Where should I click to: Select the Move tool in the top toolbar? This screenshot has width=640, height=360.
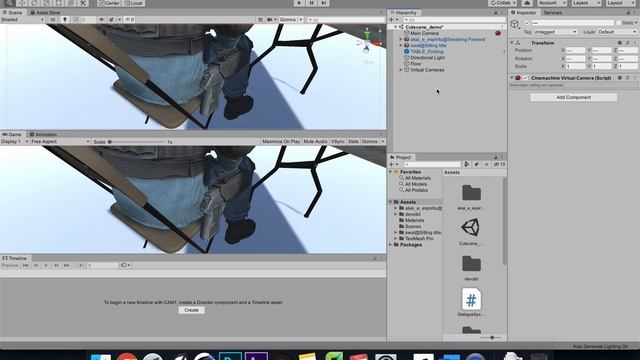tap(22, 3)
